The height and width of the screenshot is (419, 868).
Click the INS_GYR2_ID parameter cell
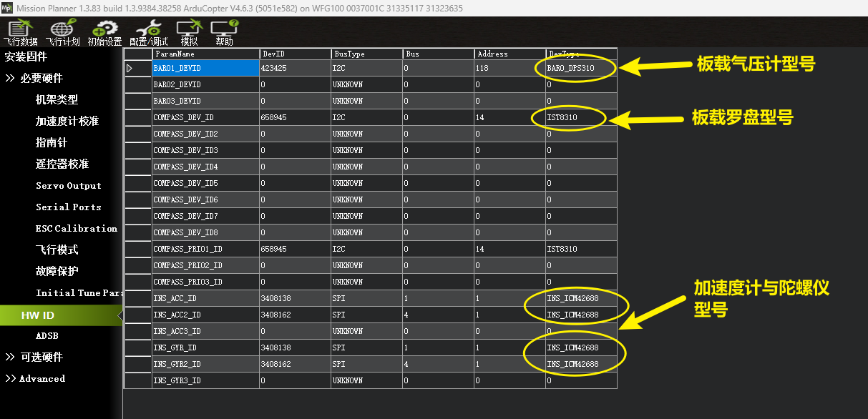[x=205, y=364]
